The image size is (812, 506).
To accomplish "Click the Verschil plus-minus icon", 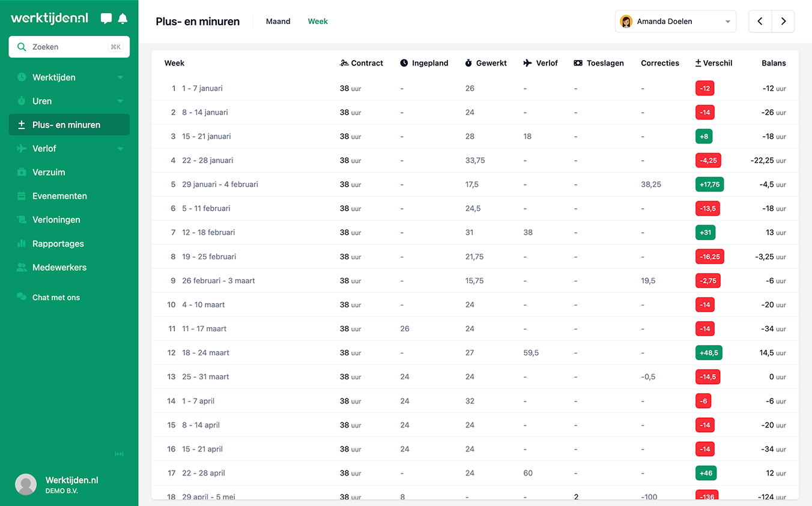I will click(x=698, y=63).
